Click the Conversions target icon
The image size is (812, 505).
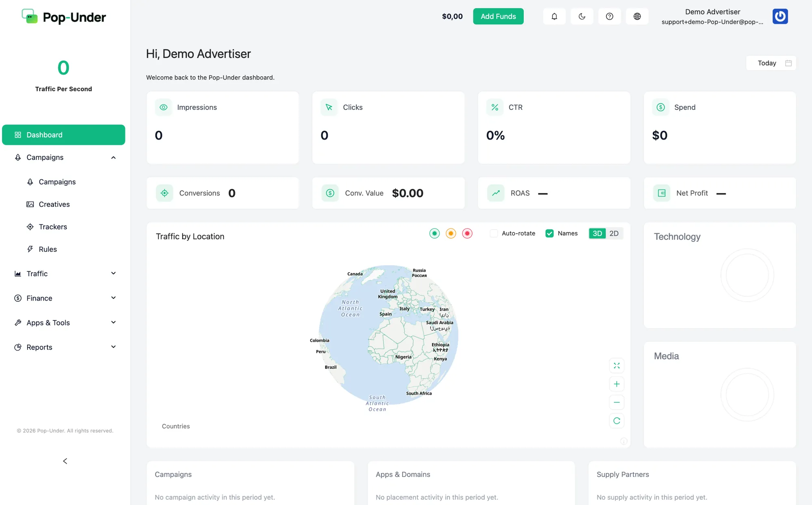coord(164,193)
